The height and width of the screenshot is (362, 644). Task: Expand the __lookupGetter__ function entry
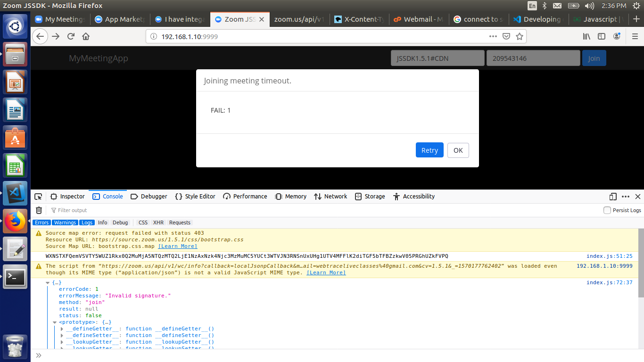tap(62, 342)
